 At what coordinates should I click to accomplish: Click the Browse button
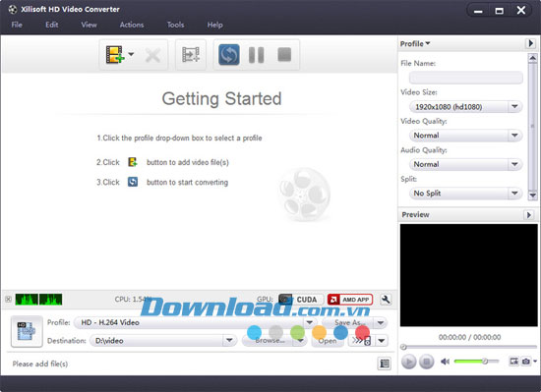point(269,341)
